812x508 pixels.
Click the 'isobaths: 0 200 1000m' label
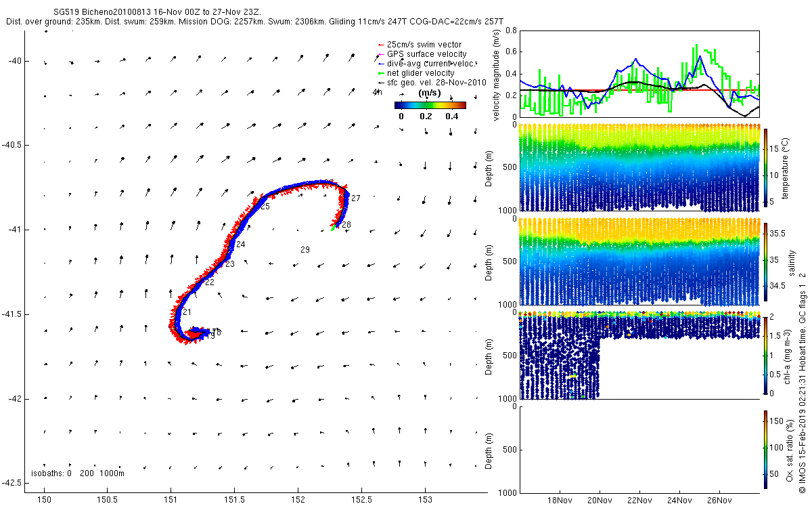[x=78, y=473]
